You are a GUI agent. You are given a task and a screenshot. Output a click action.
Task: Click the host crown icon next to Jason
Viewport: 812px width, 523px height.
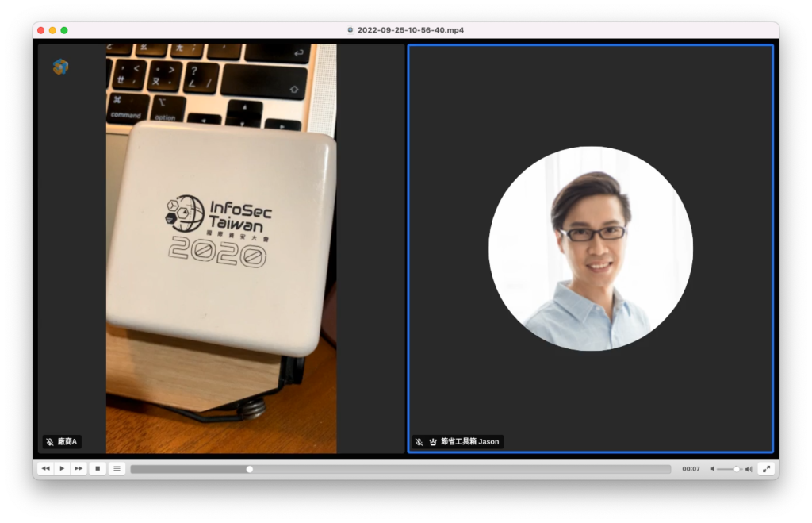tap(433, 442)
